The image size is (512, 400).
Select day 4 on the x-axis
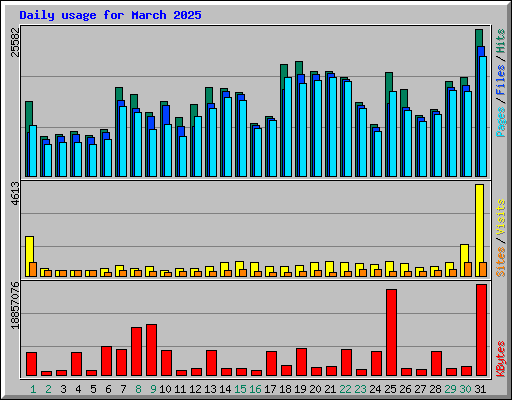(78, 389)
